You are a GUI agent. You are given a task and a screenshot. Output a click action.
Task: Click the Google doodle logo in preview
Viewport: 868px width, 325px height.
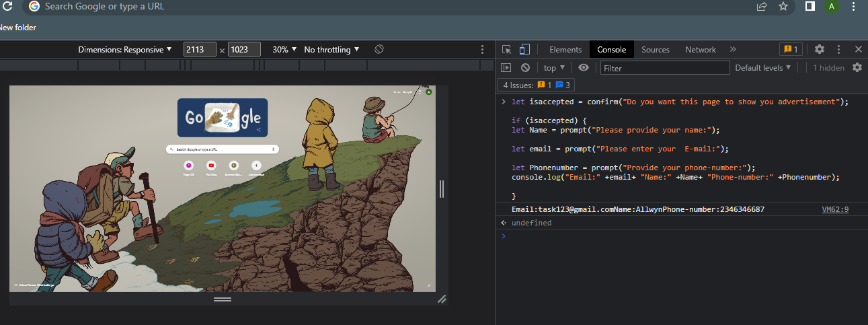(223, 118)
